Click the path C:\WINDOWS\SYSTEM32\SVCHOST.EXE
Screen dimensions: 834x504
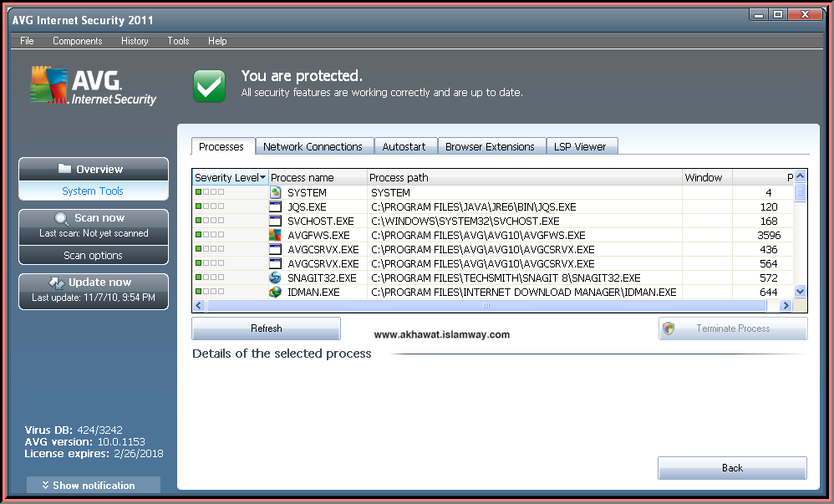(465, 221)
